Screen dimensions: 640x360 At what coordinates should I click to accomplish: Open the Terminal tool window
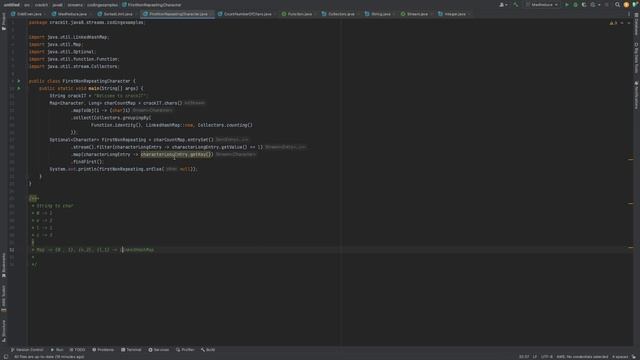[131, 350]
